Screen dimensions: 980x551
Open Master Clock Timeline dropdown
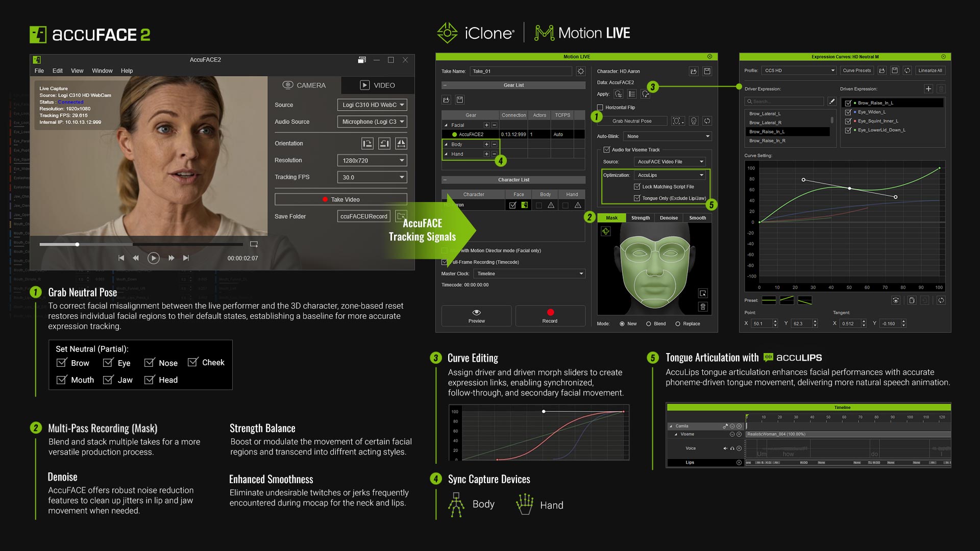[x=529, y=274]
